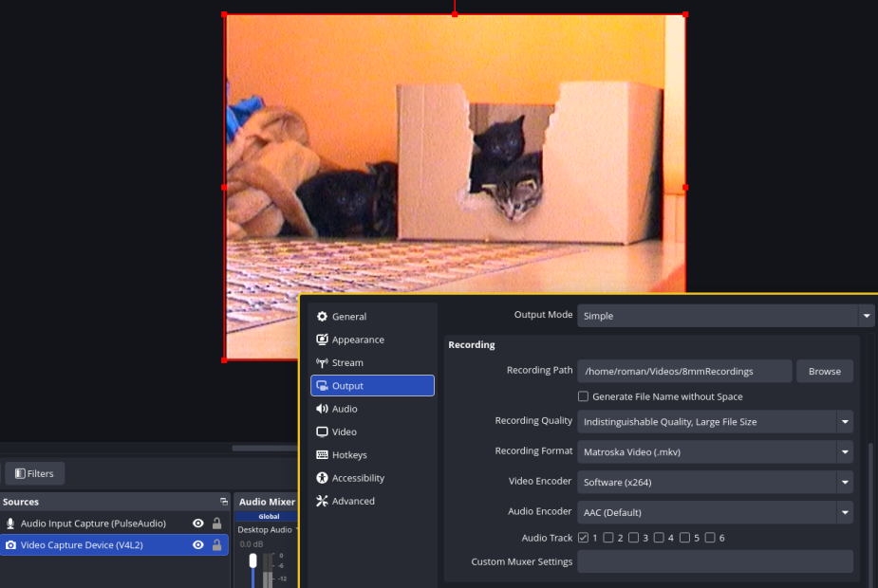This screenshot has width=878, height=588.
Task: Click the padlock icon for Video Capture Device
Action: tap(216, 544)
